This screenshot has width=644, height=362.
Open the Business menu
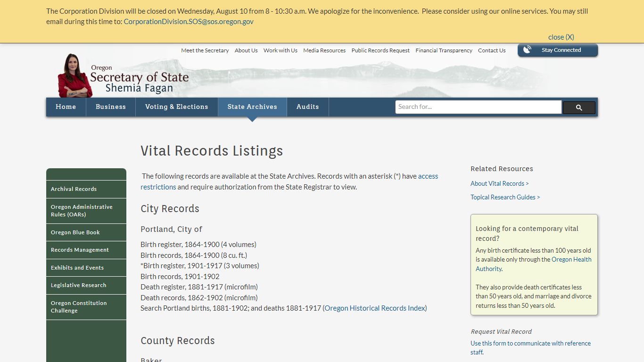pyautogui.click(x=111, y=107)
